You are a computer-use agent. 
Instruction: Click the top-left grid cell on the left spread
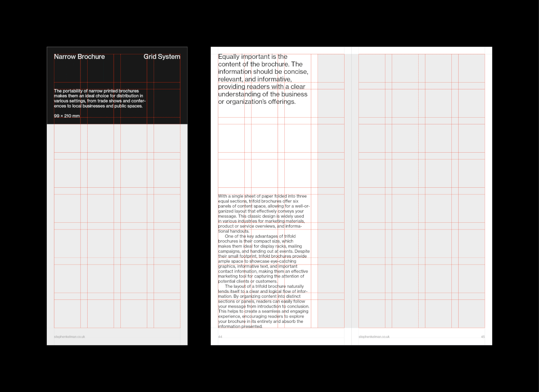tap(66, 67)
